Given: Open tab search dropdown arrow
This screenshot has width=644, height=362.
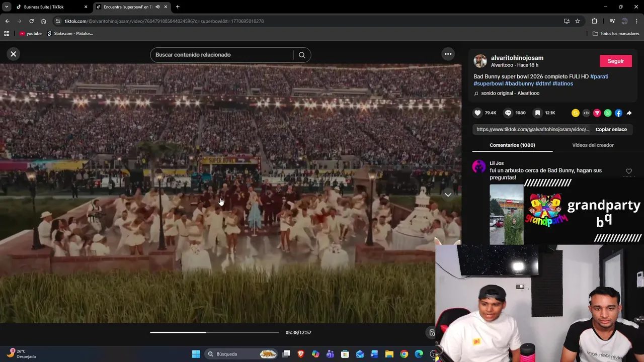Looking at the screenshot, I should (x=7, y=7).
